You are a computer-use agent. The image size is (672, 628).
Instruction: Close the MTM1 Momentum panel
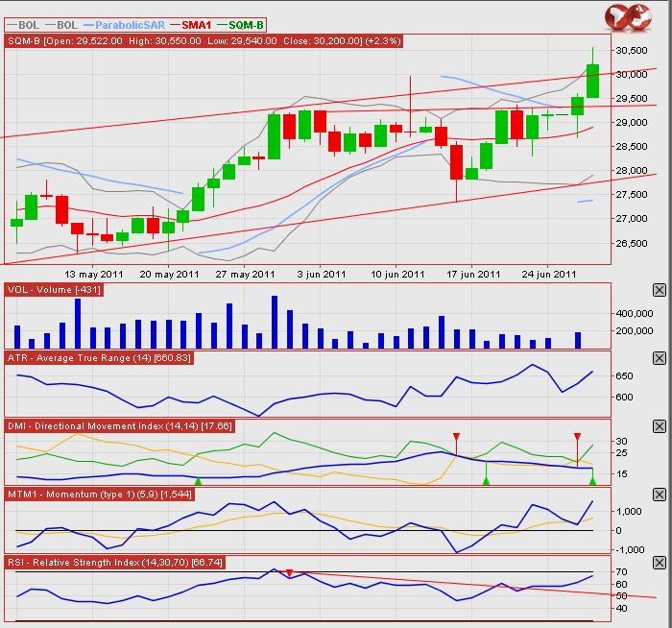[x=660, y=495]
